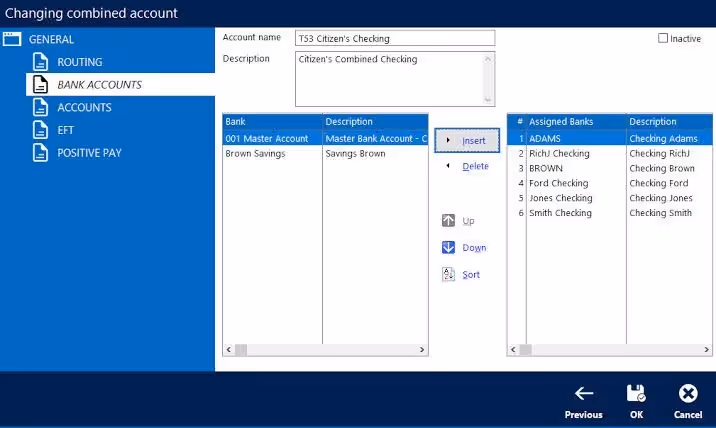
Task: Click the Checking Adams description cell
Action: pos(669,138)
